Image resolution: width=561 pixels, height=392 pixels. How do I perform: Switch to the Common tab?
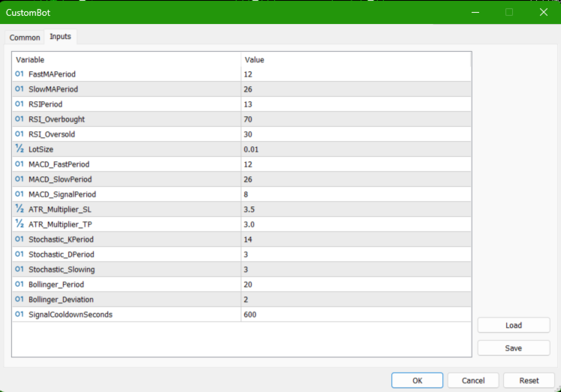[x=25, y=38]
